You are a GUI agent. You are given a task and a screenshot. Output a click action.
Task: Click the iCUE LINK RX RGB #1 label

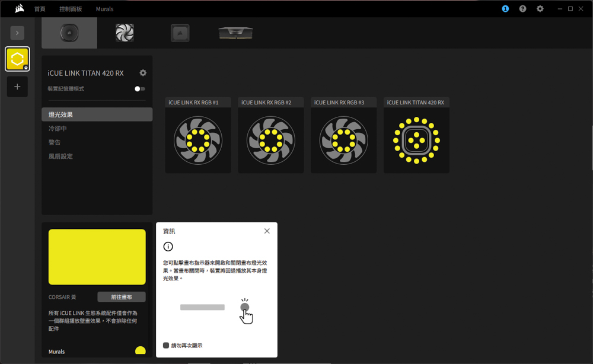pyautogui.click(x=193, y=103)
